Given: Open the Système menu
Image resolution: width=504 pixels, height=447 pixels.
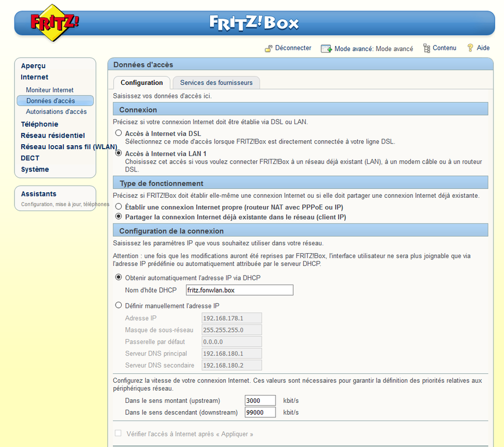Looking at the screenshot, I should point(35,169).
